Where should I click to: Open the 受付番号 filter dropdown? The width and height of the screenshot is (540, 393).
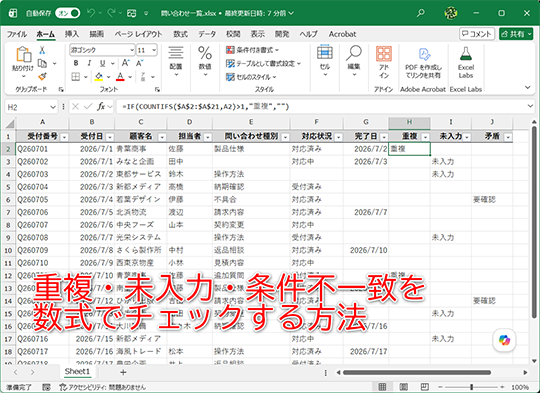click(x=64, y=137)
